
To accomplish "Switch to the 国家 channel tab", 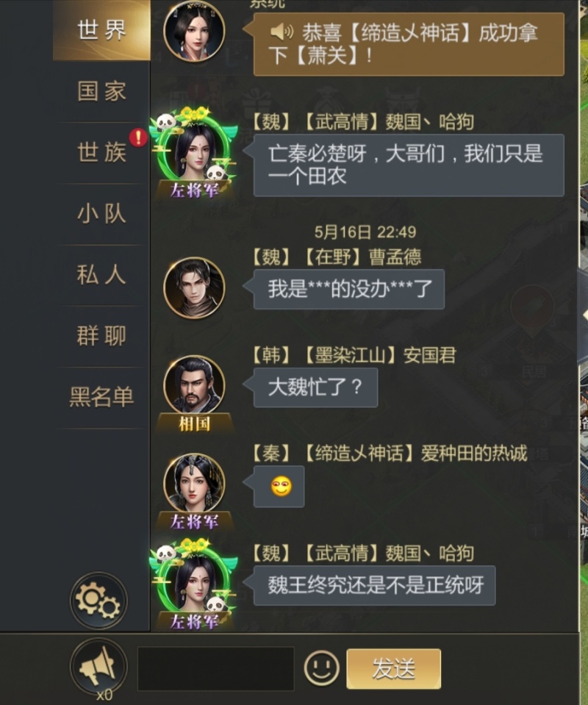I will coord(101,91).
